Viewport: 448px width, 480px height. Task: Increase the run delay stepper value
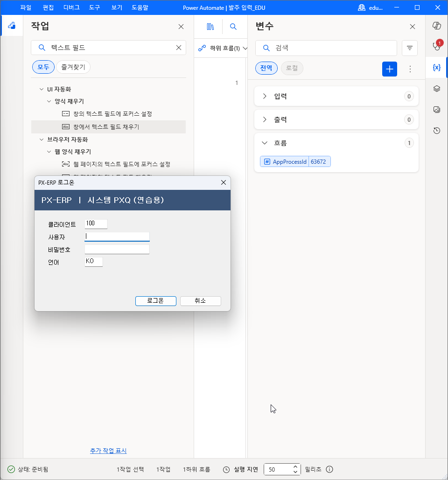click(295, 467)
